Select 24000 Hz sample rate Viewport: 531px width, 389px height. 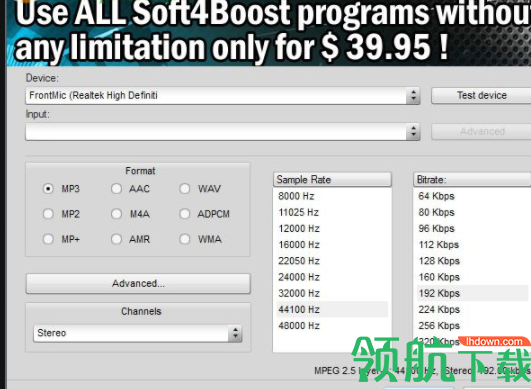pos(332,277)
